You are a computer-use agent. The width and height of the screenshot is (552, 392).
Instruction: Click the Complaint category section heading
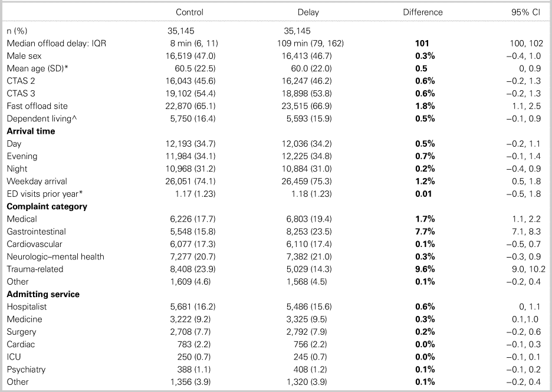tap(47, 206)
